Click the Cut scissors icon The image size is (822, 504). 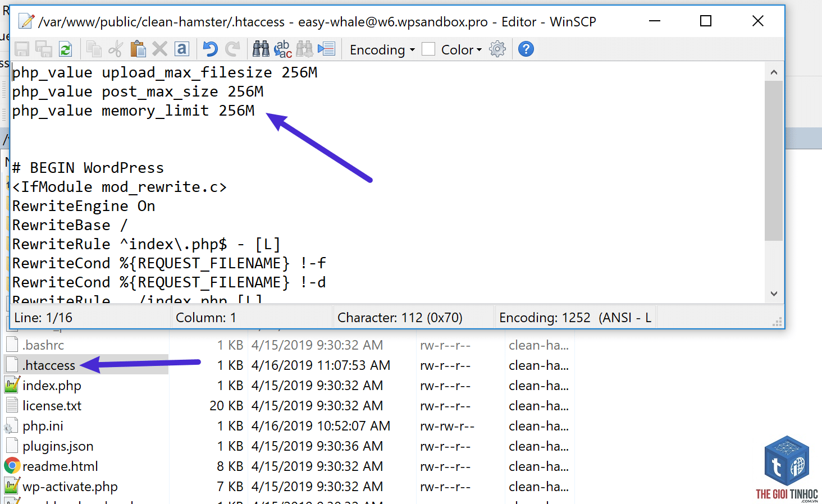point(116,49)
